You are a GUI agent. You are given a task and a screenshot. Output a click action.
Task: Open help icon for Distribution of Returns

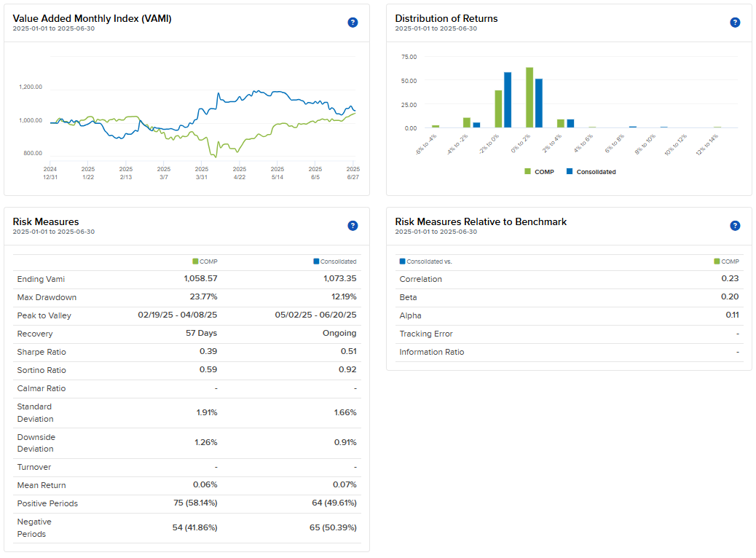[x=735, y=23]
